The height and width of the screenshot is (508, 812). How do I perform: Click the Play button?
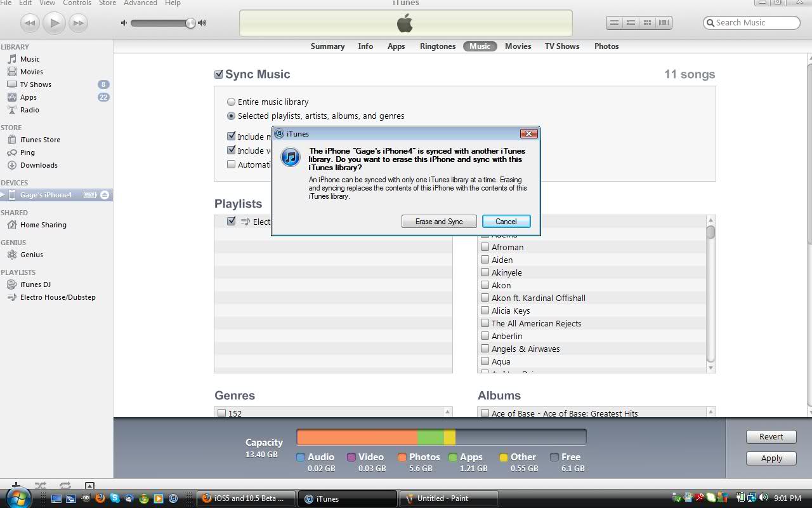coord(55,23)
